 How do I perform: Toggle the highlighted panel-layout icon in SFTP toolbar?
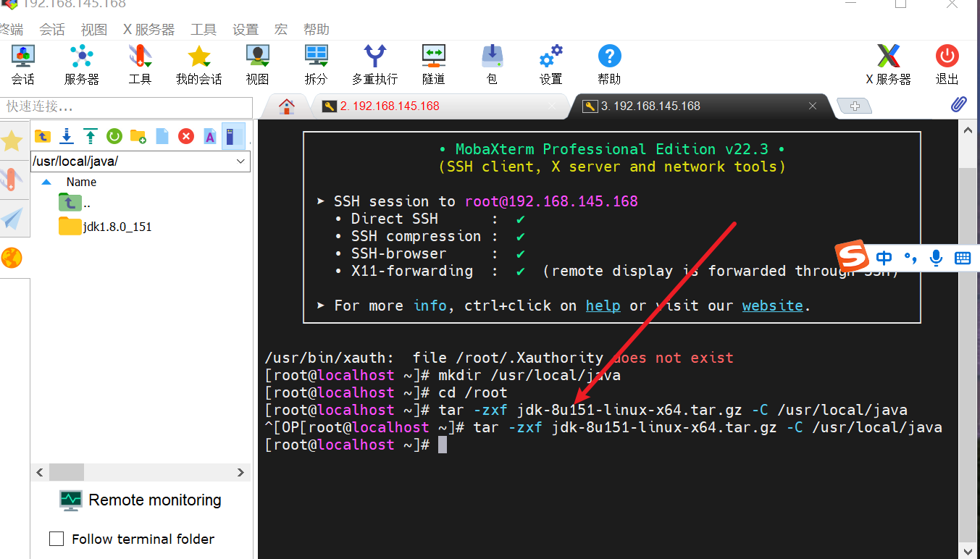click(x=233, y=135)
